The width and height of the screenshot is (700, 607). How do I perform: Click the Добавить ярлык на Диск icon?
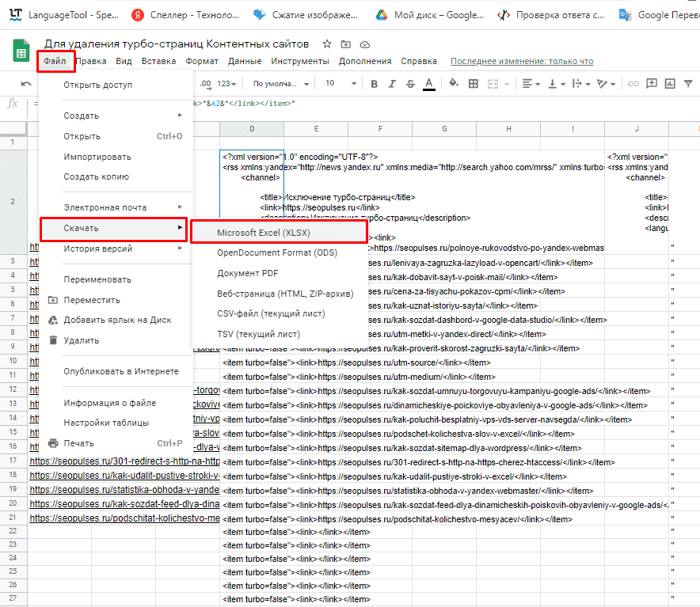pos(53,320)
